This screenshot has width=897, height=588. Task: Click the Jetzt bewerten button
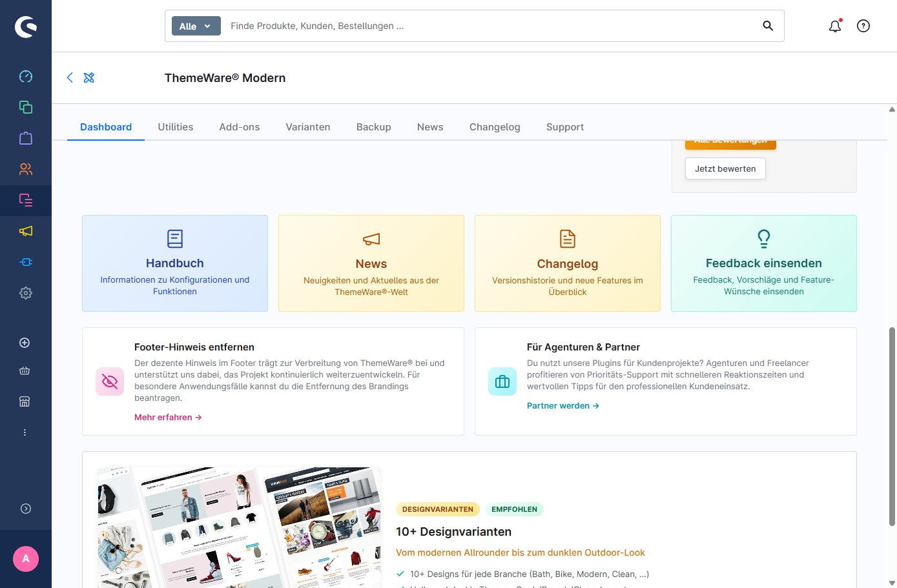click(725, 168)
